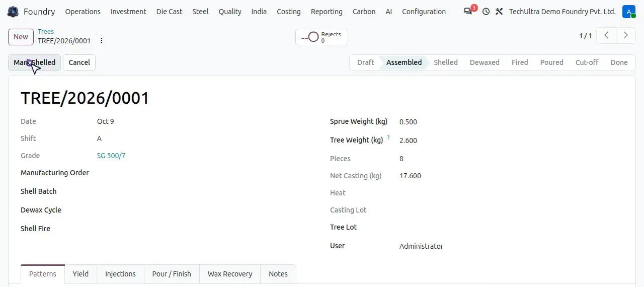The height and width of the screenshot is (287, 644).
Task: Open the debug tools wrench icon
Action: (x=499, y=12)
